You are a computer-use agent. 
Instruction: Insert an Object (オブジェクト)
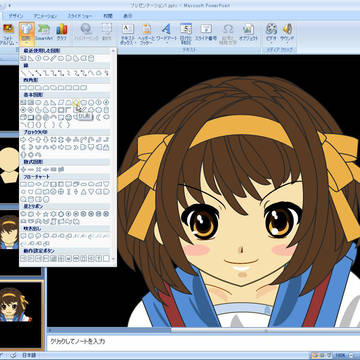[x=248, y=33]
